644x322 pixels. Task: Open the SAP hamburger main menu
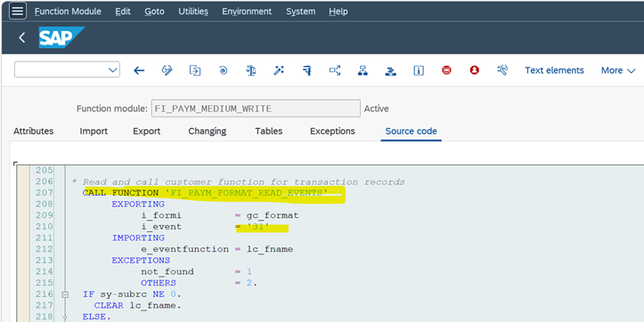18,11
